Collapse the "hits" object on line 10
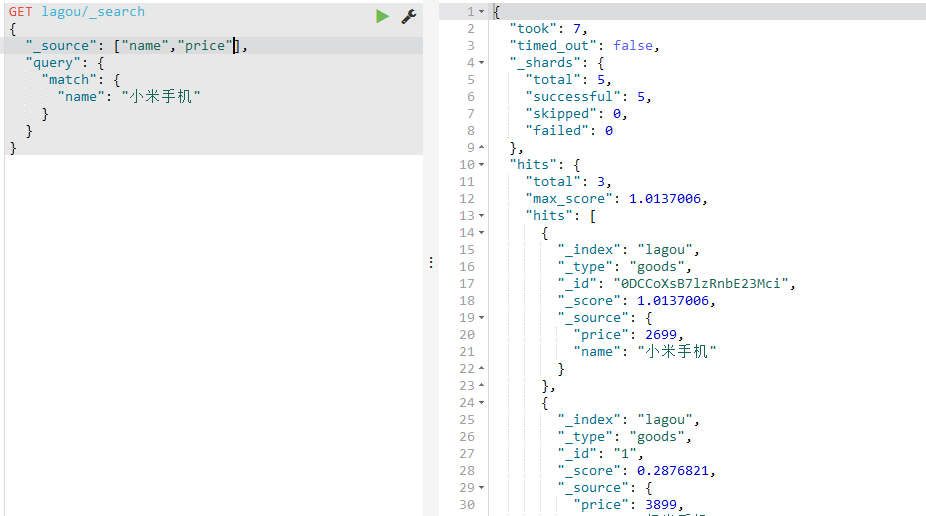 (481, 165)
